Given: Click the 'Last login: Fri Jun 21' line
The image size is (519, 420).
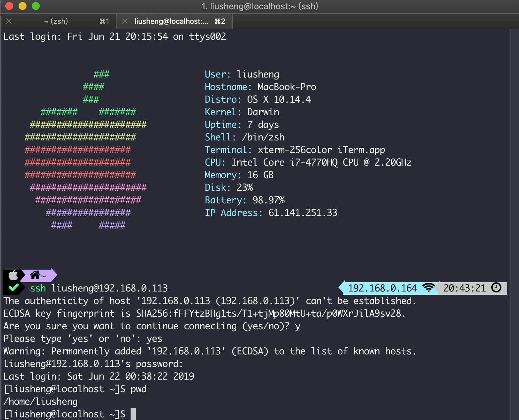Looking at the screenshot, I should [115, 36].
